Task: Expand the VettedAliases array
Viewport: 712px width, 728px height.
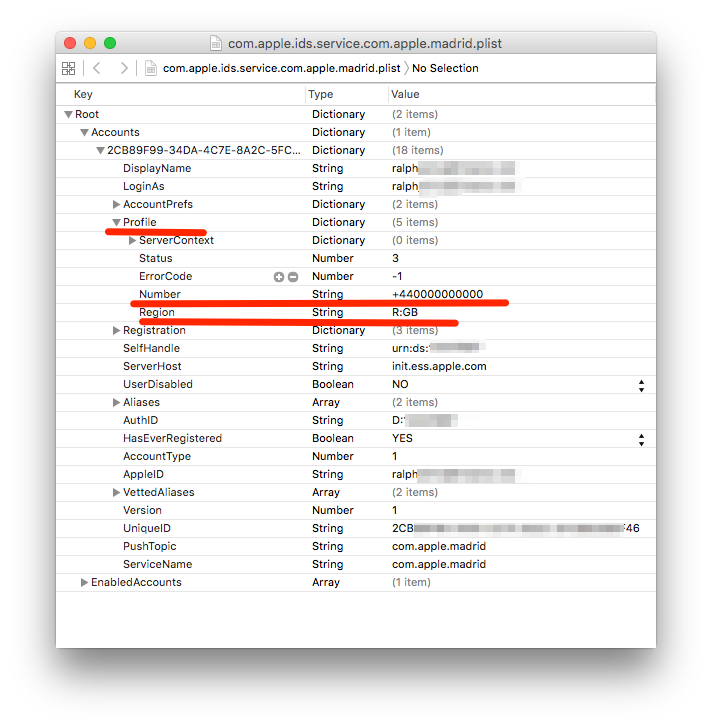Action: pos(117,493)
